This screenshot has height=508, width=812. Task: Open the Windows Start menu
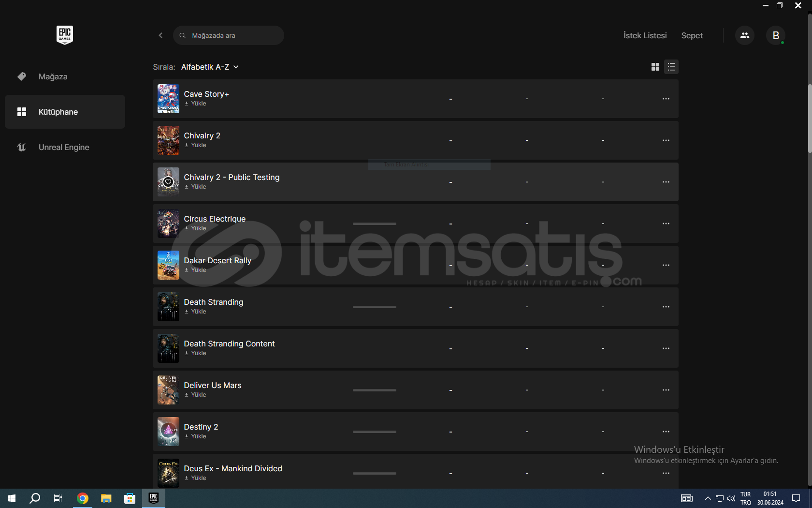(x=12, y=498)
